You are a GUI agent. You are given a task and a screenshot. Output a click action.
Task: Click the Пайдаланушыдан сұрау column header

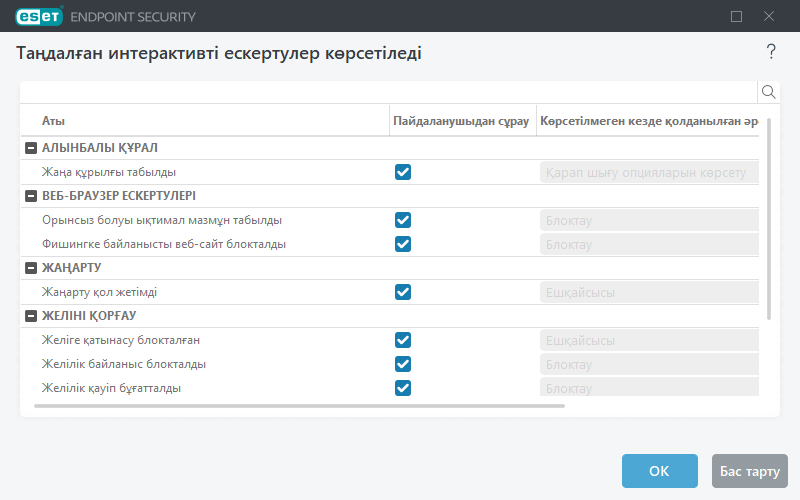pyautogui.click(x=460, y=121)
